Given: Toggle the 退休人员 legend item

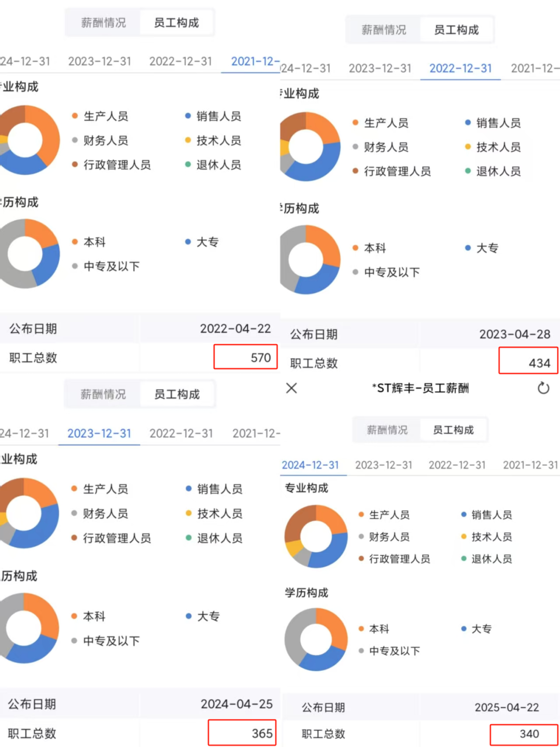Looking at the screenshot, I should click(x=492, y=559).
